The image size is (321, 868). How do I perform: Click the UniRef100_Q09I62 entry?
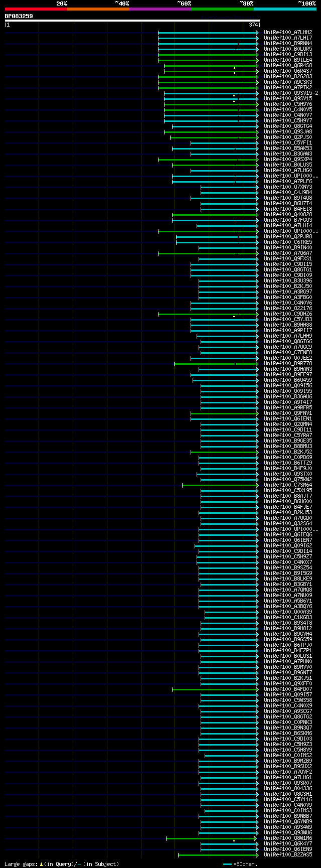click(288, 545)
